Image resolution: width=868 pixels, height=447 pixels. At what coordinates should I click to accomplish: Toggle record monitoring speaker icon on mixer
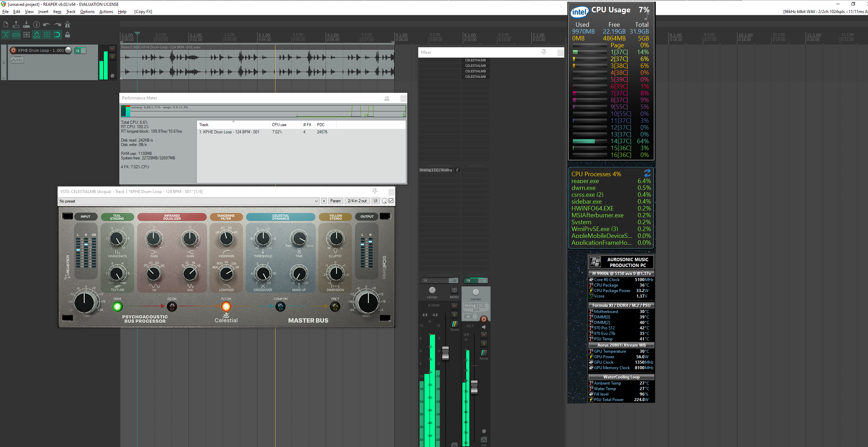484,327
